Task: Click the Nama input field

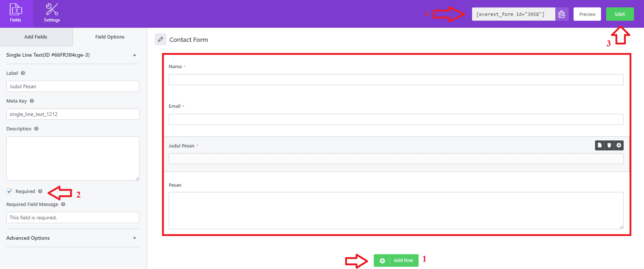Action: (x=396, y=80)
